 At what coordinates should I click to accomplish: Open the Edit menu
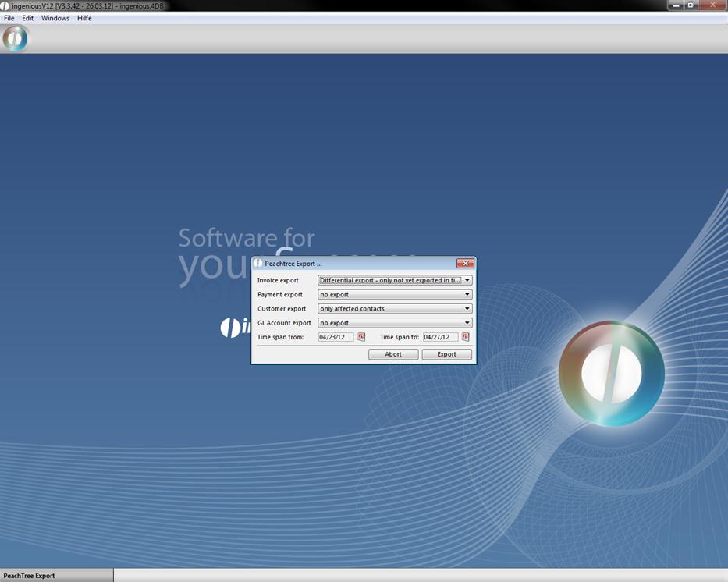tap(28, 18)
